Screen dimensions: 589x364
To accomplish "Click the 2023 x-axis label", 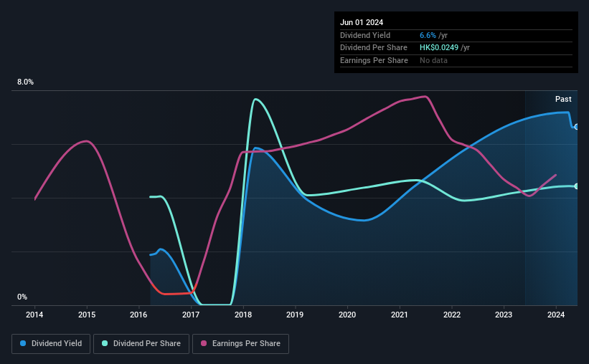I will pos(504,315).
